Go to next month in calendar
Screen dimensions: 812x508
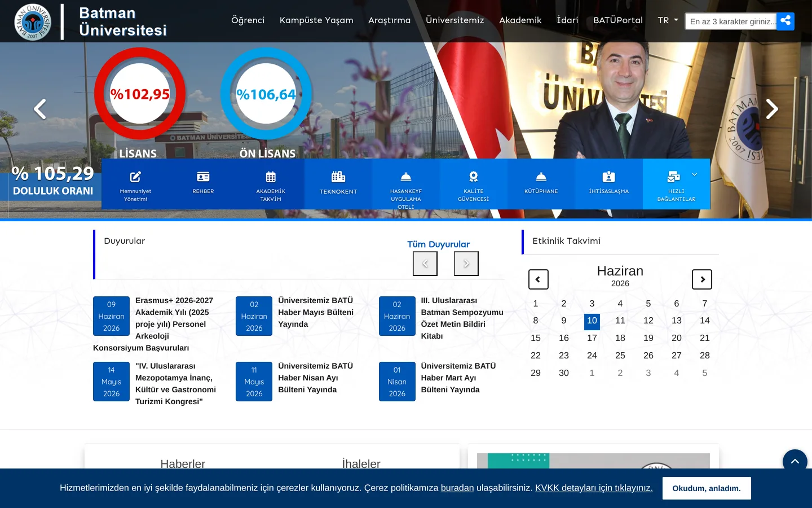coord(702,279)
